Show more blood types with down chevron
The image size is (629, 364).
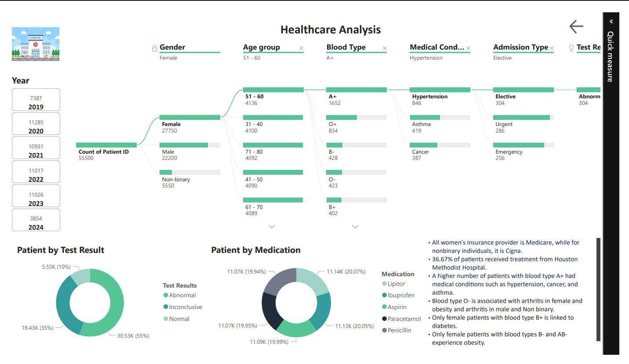coord(355,227)
